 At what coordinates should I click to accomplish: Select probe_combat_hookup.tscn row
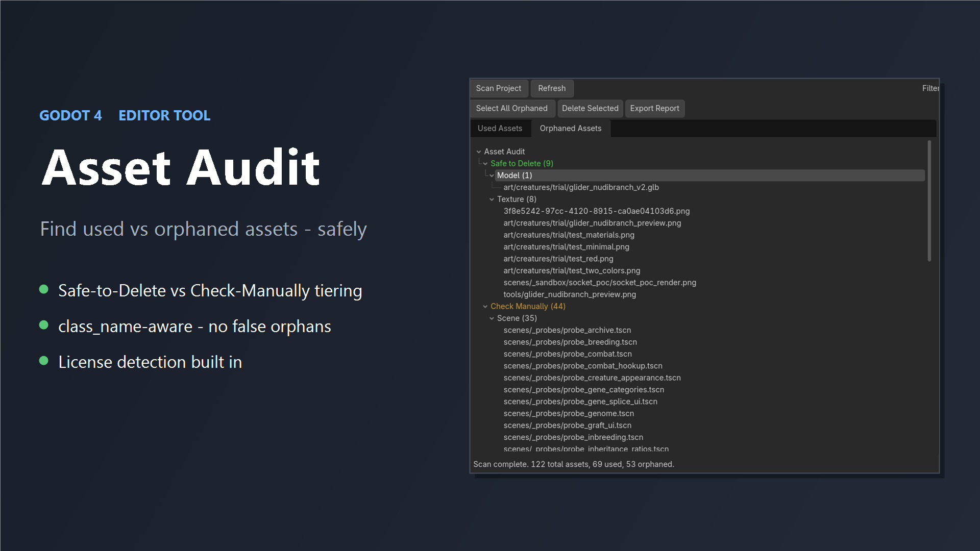583,366
